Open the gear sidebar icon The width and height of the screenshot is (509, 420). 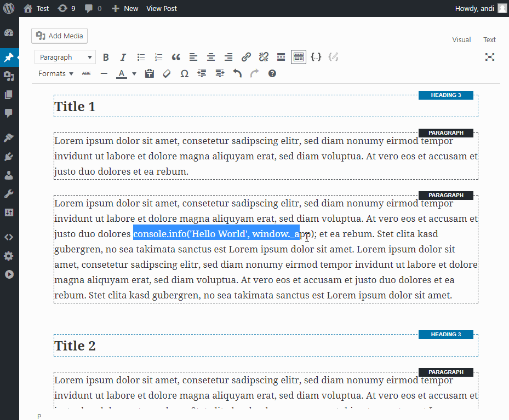point(9,256)
